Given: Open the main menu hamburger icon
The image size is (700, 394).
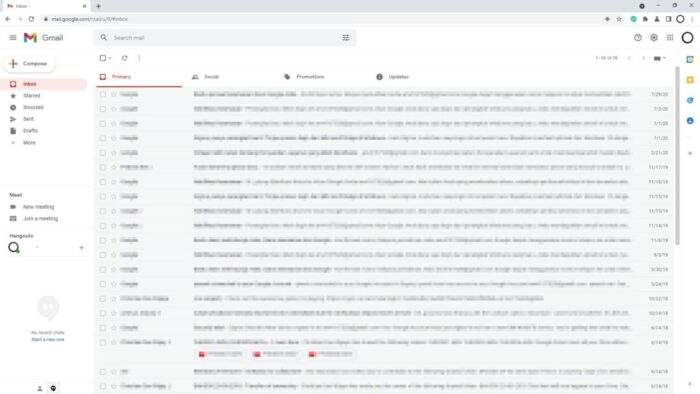Looking at the screenshot, I should (x=13, y=37).
